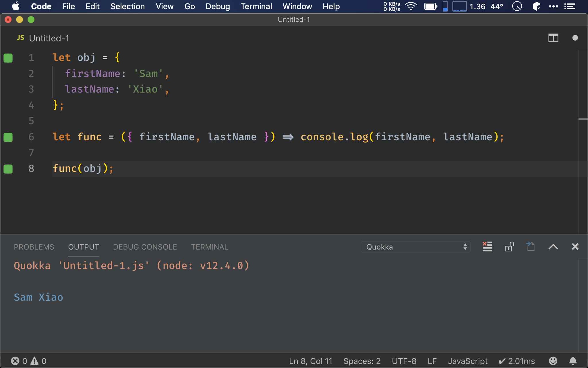
Task: Close the bottom output panel
Action: coord(575,247)
